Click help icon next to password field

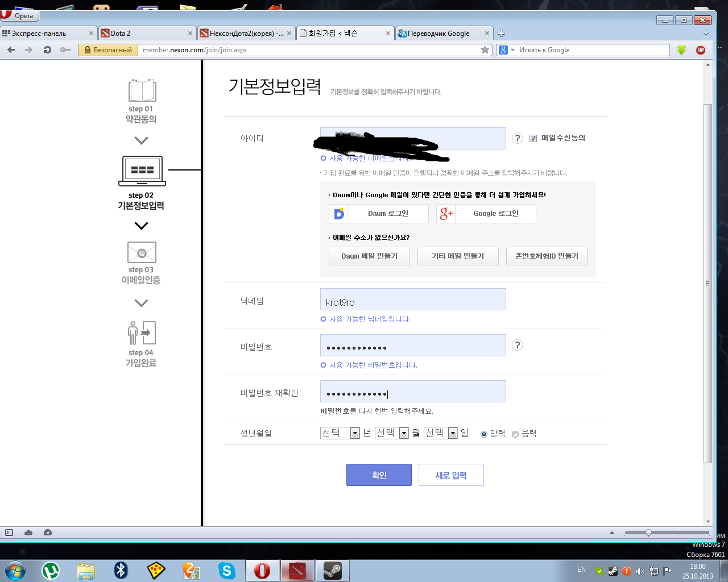[517, 345]
